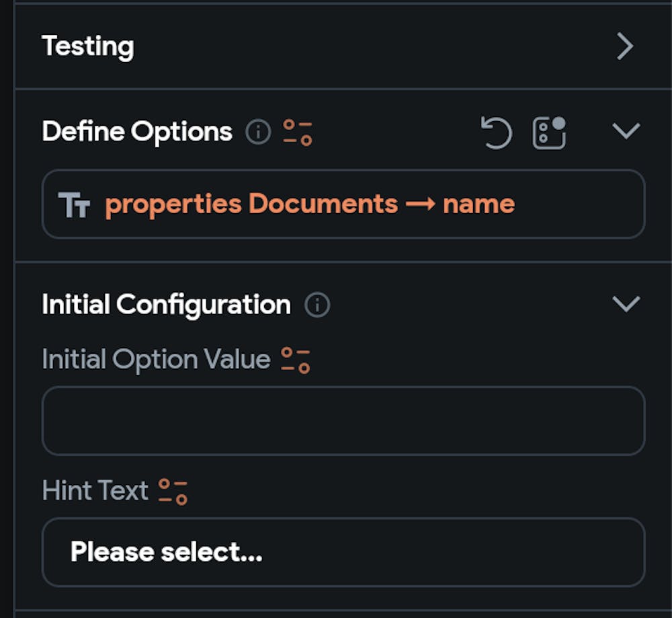Collapse the Define Options section
Viewport: 672px width, 618px height.
[x=626, y=131]
